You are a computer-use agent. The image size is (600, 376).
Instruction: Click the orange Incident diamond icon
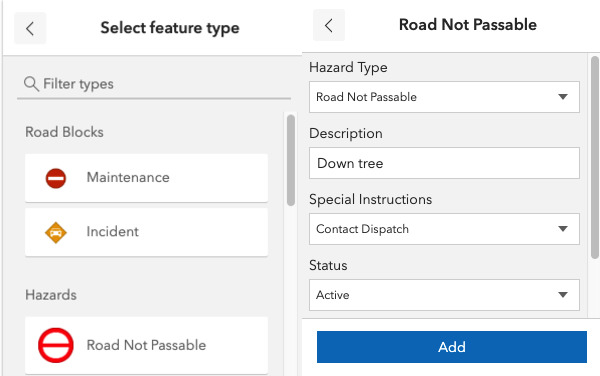(x=56, y=233)
